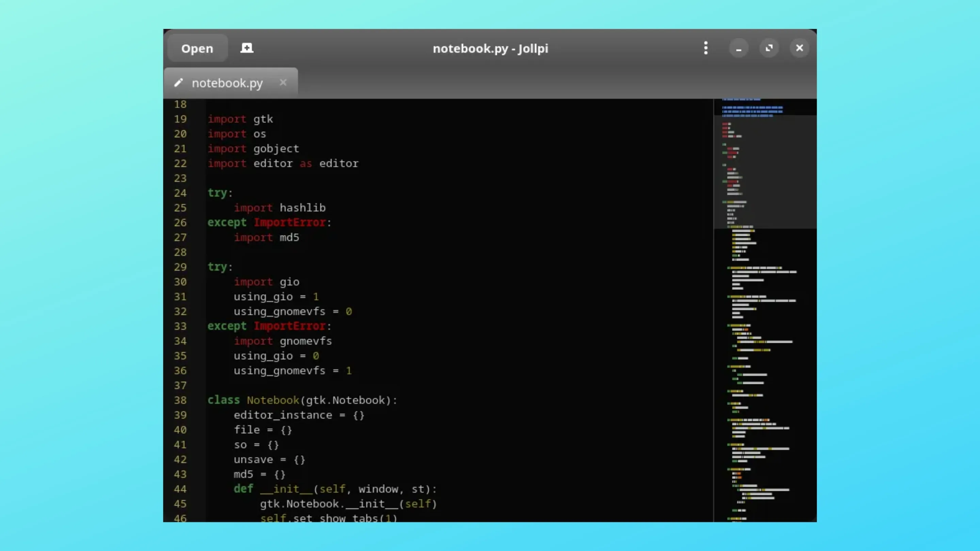Select the editor_instance variable on line 39

(282, 415)
